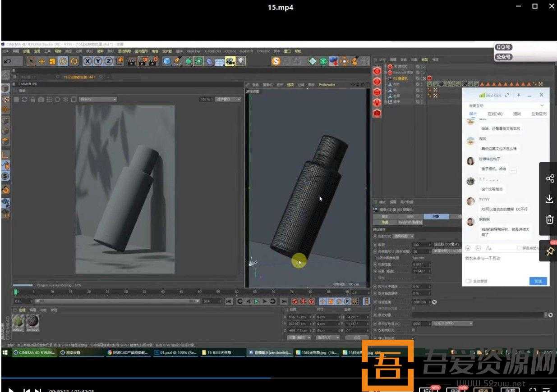
Task: Select the Undo icon in the toolbar
Action: point(8,62)
